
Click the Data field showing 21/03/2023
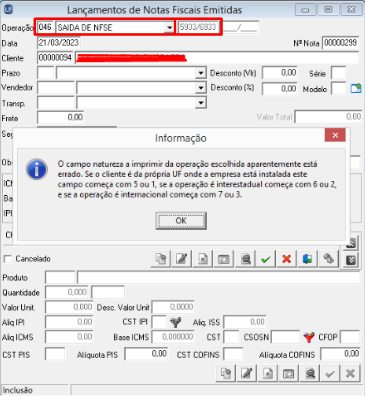point(59,43)
